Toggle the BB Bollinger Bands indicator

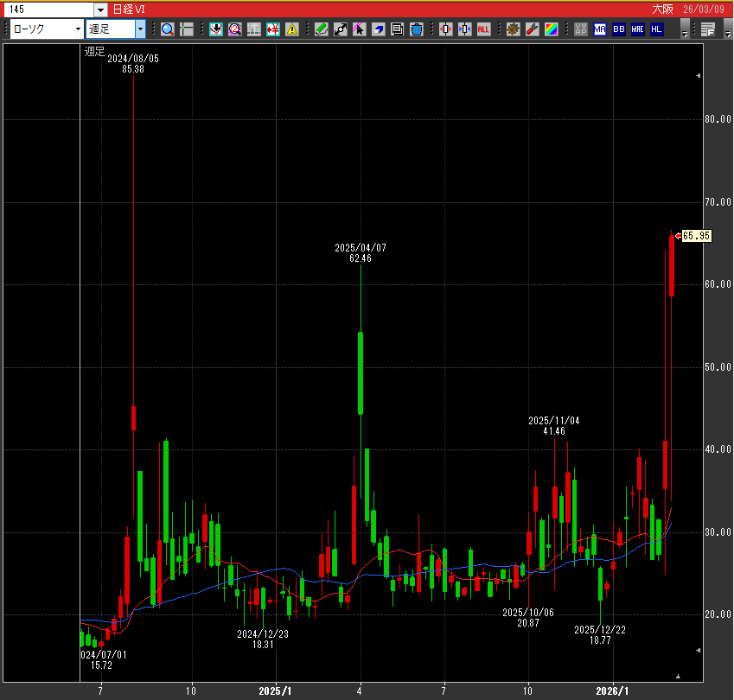pyautogui.click(x=619, y=29)
